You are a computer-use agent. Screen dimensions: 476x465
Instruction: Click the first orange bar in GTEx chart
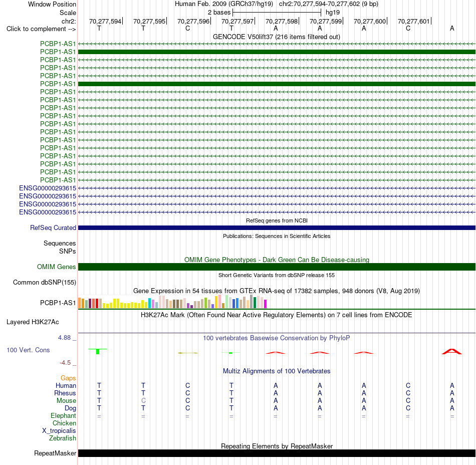pyautogui.click(x=80, y=303)
